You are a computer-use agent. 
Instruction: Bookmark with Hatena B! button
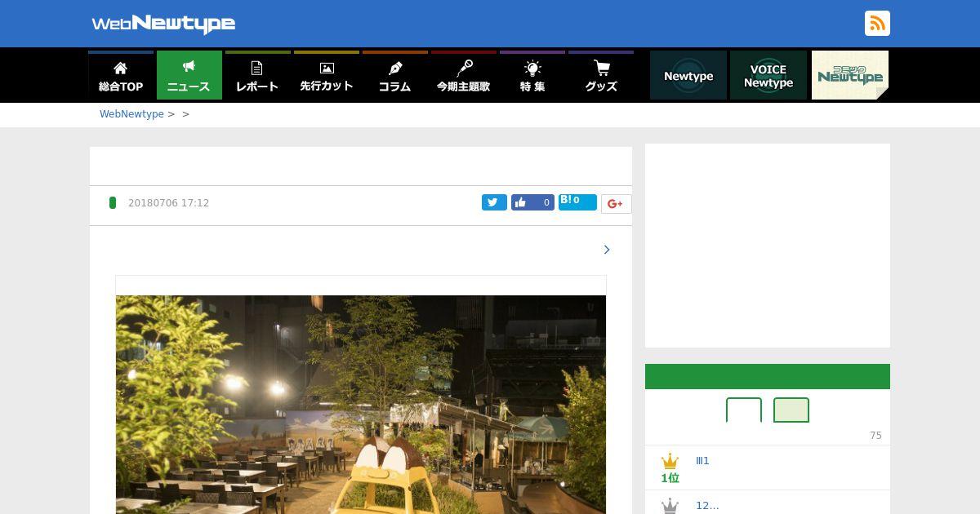(x=577, y=202)
